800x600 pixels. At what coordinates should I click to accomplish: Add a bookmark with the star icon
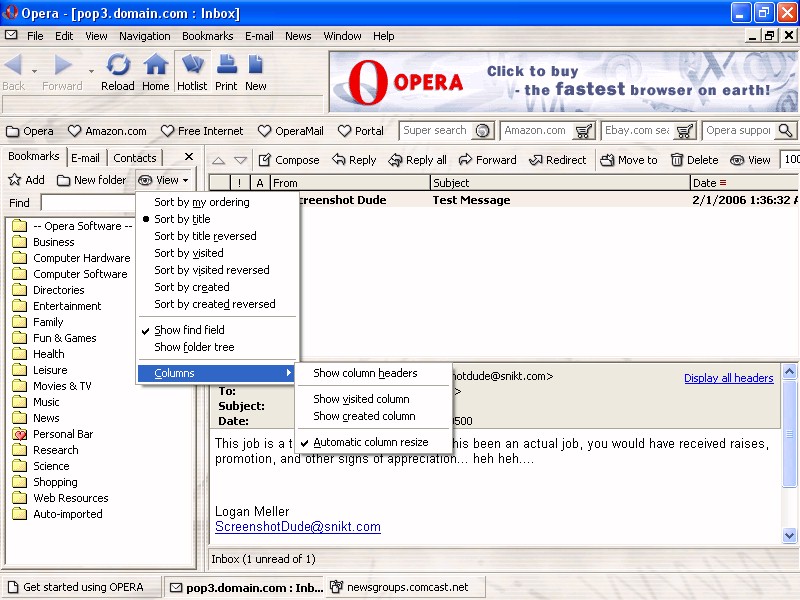pyautogui.click(x=27, y=180)
